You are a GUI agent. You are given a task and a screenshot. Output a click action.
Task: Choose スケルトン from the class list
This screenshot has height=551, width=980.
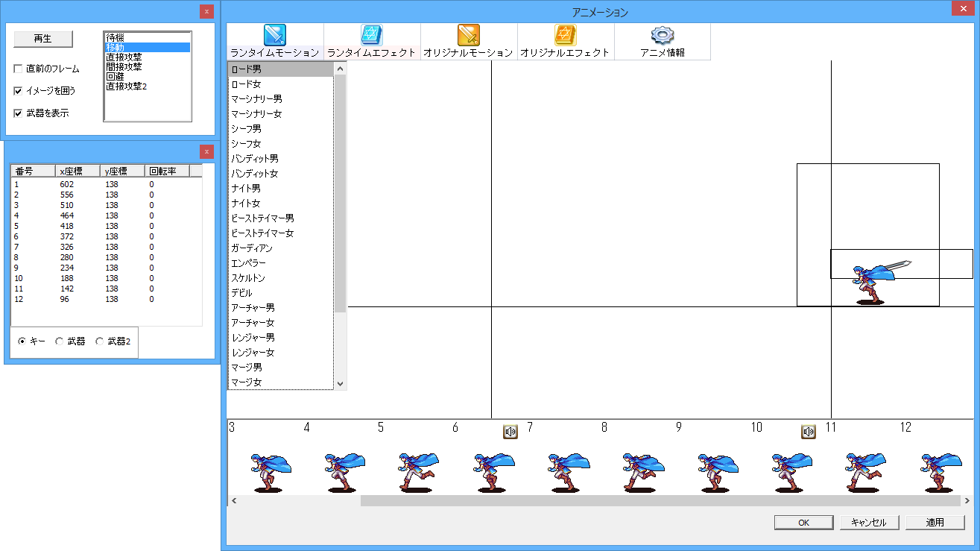click(281, 278)
